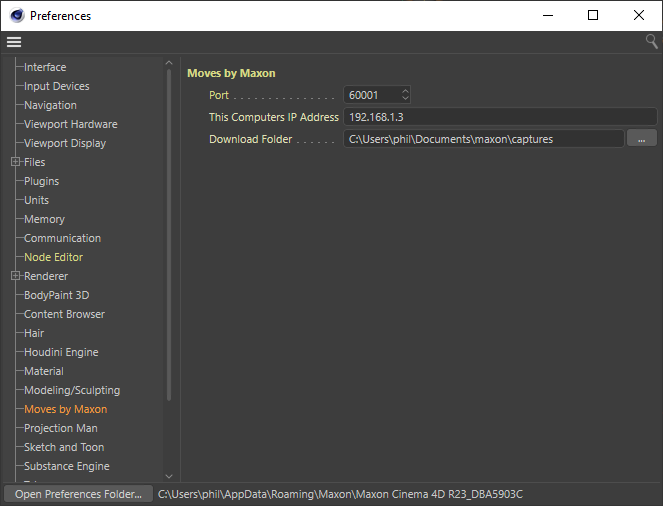Click the search magnifier icon
This screenshot has height=506, width=663.
(x=651, y=42)
